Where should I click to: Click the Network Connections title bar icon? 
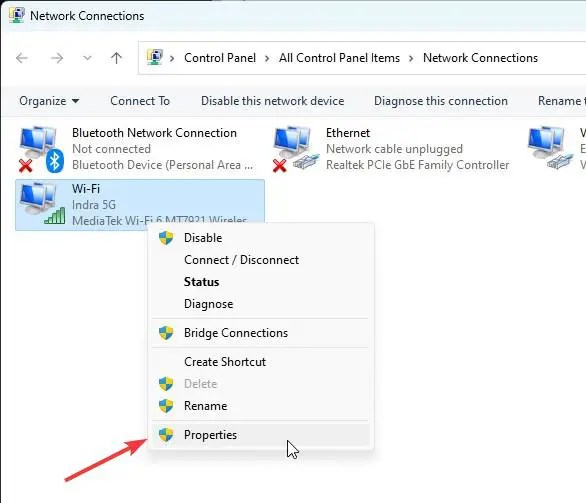[x=16, y=15]
